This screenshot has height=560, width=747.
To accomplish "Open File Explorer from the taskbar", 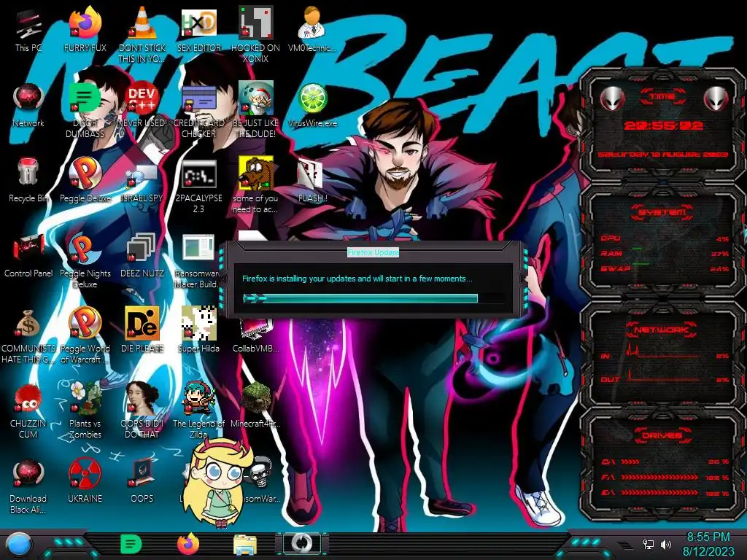I will point(245,545).
